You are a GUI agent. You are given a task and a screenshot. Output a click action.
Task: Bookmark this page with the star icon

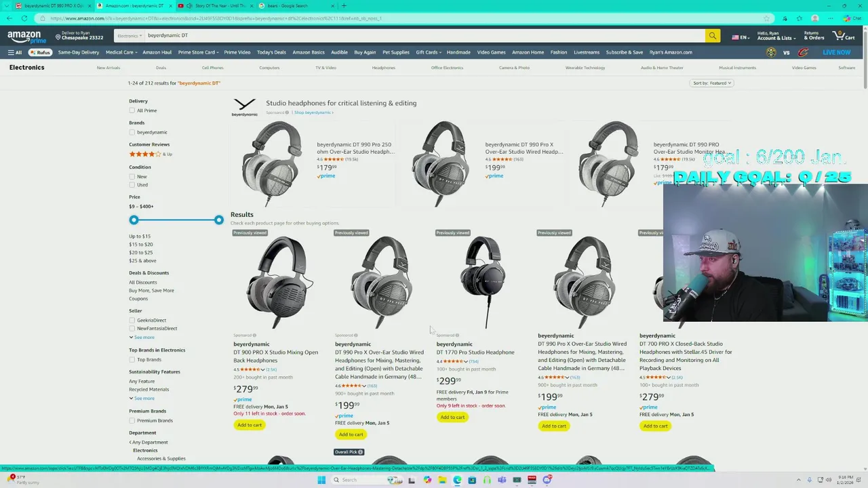766,18
